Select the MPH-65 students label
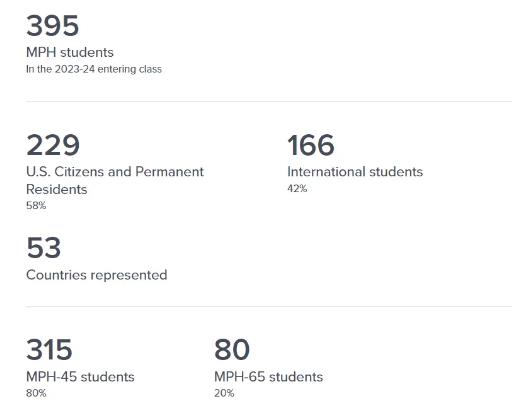 (x=269, y=377)
